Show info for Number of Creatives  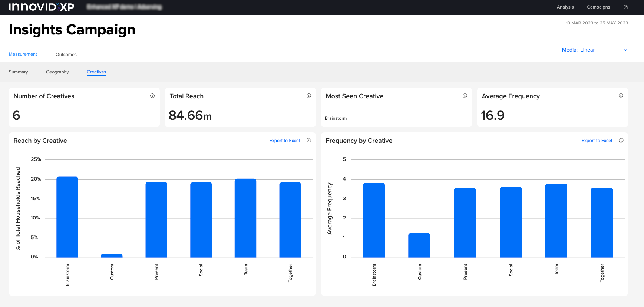[x=152, y=96]
